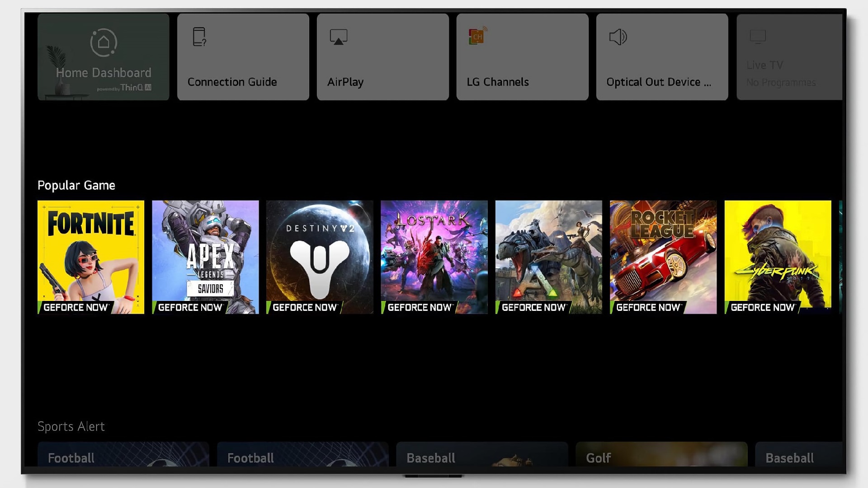This screenshot has height=488, width=868.
Task: Click GeForce NOW badge on Cyberpunk
Action: click(x=762, y=308)
